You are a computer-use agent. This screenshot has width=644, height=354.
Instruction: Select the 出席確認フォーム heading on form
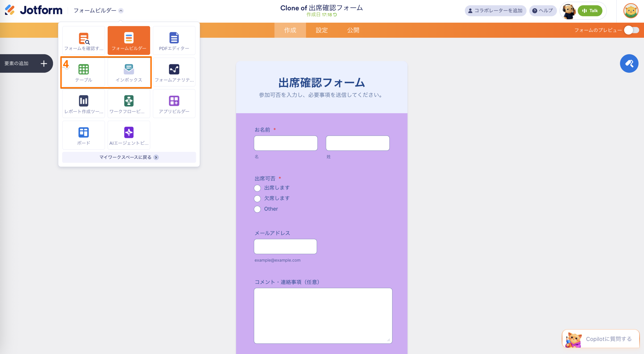(321, 83)
